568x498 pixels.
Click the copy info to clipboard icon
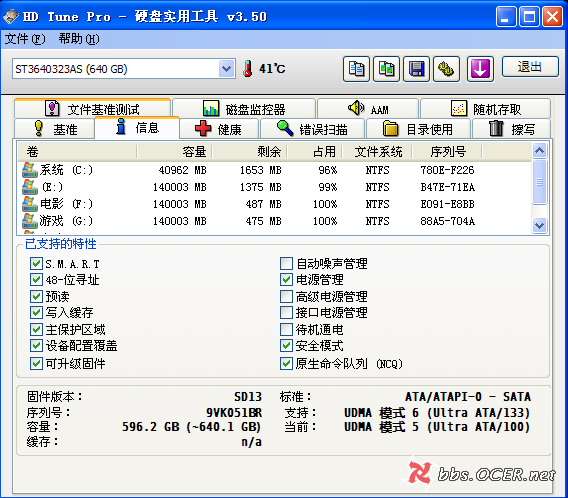[x=356, y=68]
